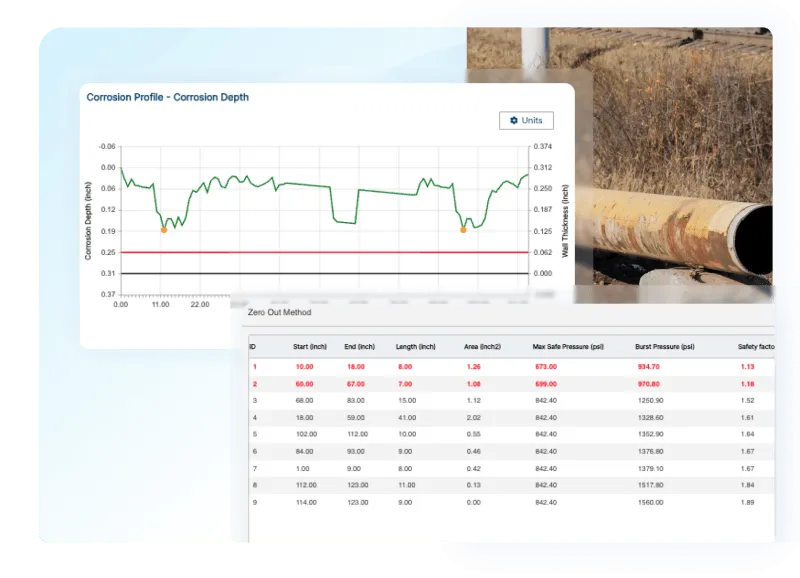Click the first orange marker near 11.00
This screenshot has height=578, width=800.
pos(164,230)
